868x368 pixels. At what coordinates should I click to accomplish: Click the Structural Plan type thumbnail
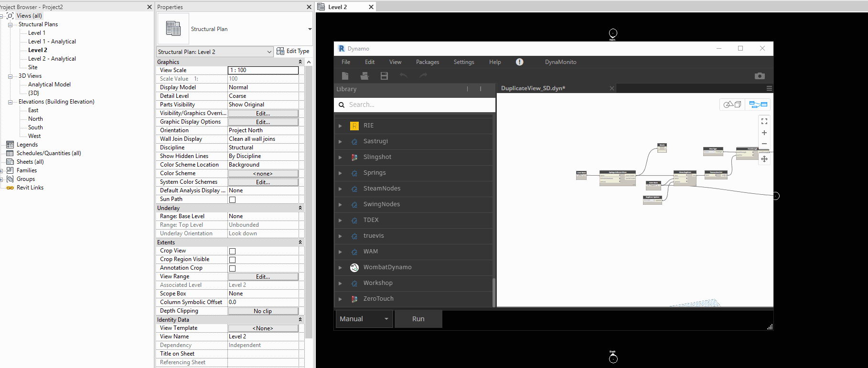click(x=173, y=29)
